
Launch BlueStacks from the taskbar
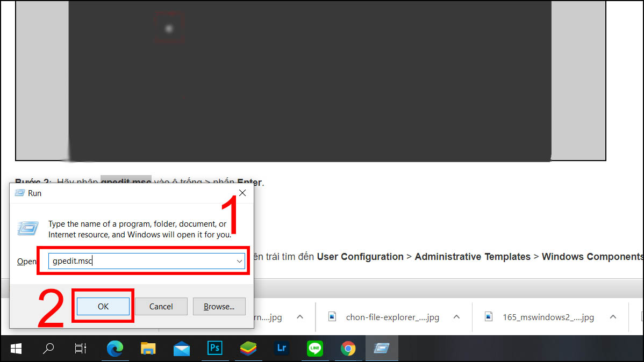[x=248, y=348]
